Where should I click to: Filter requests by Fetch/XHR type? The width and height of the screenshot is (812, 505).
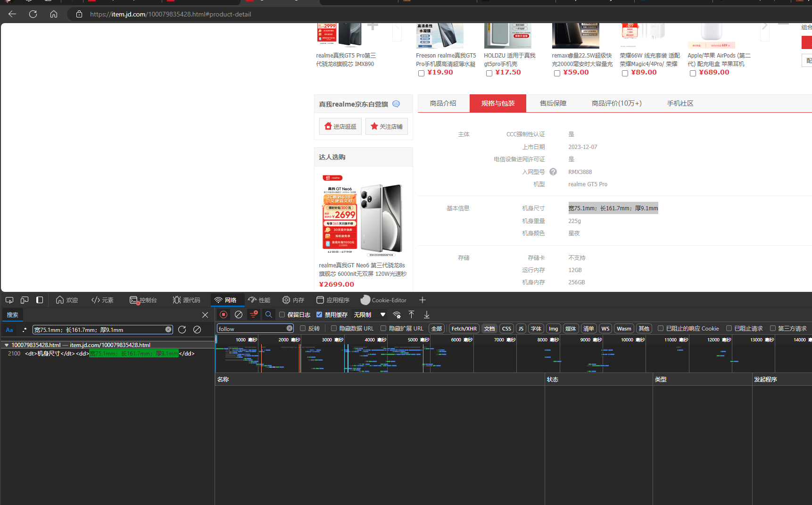(464, 329)
